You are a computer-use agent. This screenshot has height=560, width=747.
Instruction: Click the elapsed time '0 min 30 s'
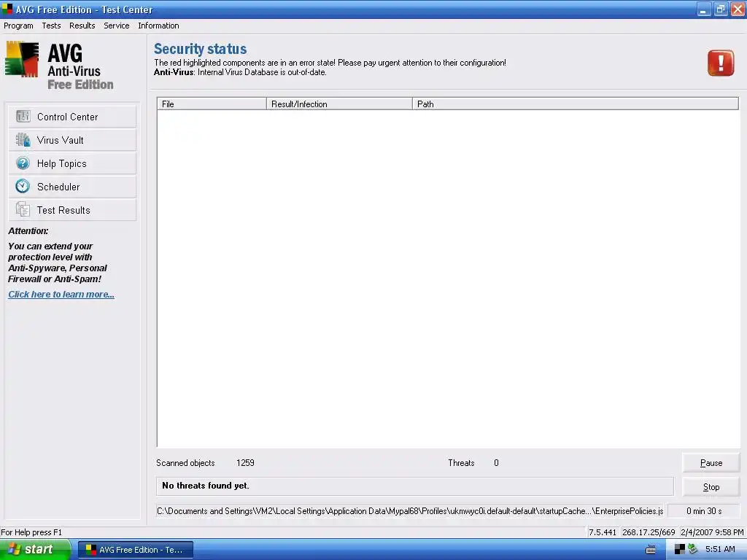(x=704, y=511)
